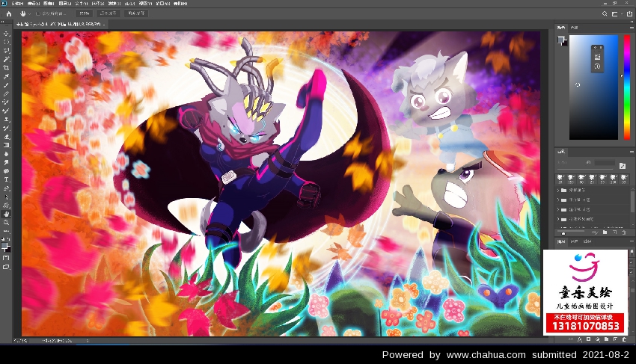
Task: Create new brush group folder icon
Action: coord(605,232)
